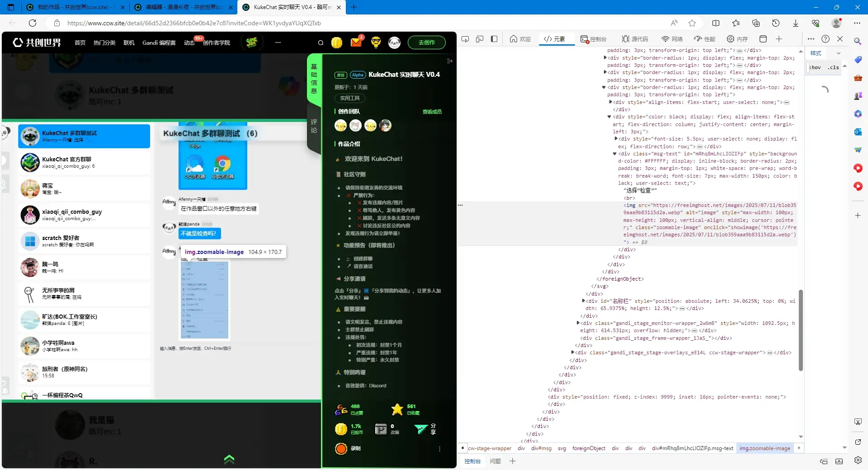The image size is (868, 470).
Task: Toggle device emulation icon in DevTools
Action: pos(480,39)
